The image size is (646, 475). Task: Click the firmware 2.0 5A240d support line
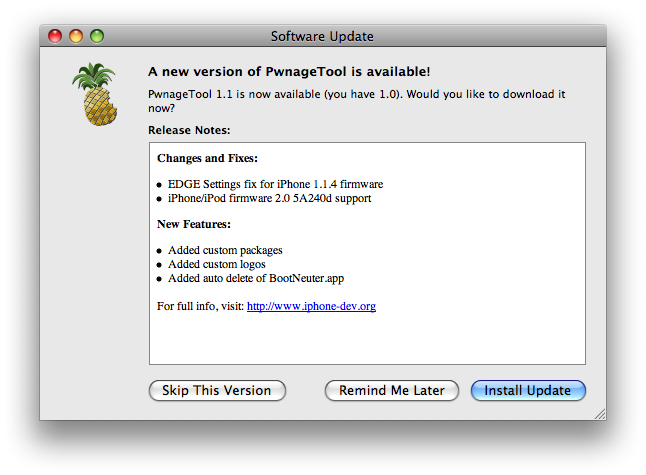pyautogui.click(x=269, y=199)
